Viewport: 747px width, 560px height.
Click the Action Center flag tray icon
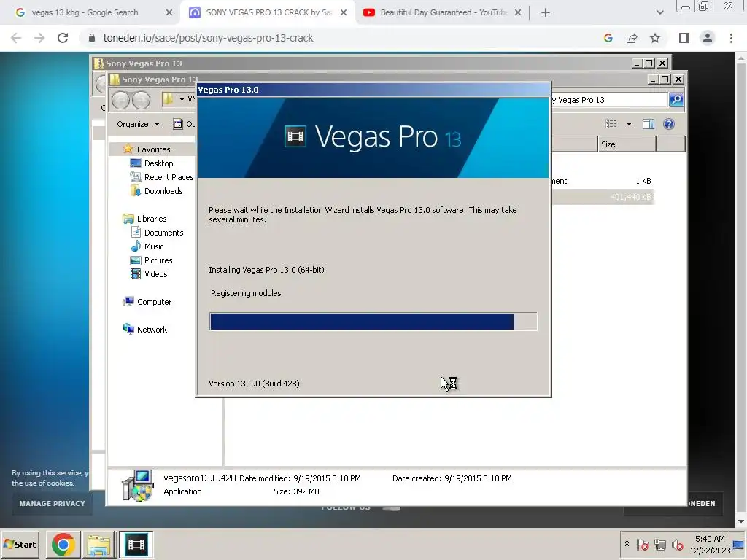click(x=642, y=545)
